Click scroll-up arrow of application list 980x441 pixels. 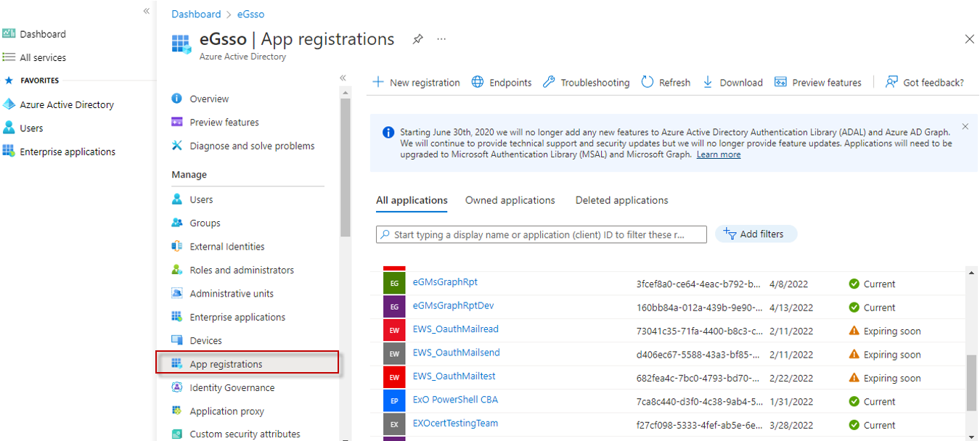971,273
